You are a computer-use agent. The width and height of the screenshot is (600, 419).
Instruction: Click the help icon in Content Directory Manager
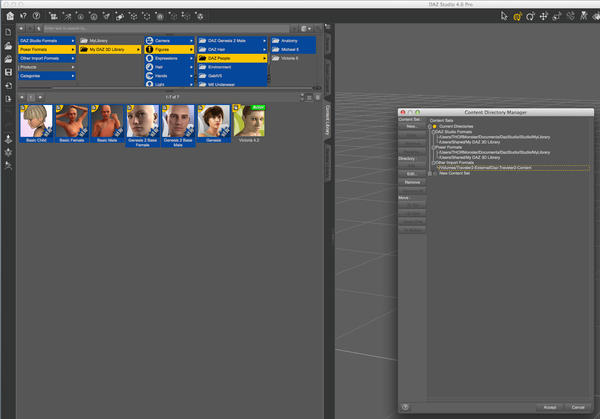coord(405,407)
